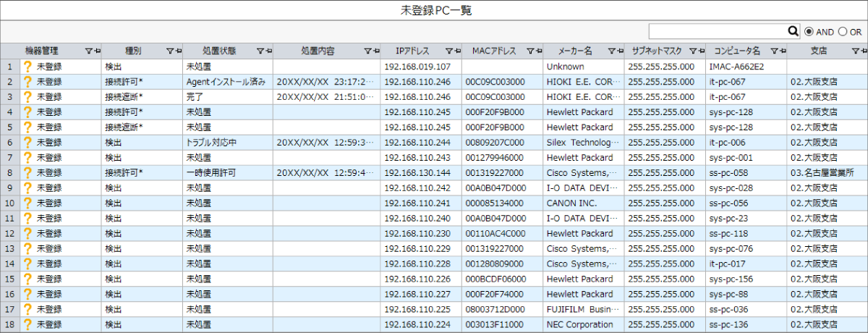This screenshot has height=333, width=868.
Task: Open filter for IPアドレス column
Action: click(x=448, y=51)
